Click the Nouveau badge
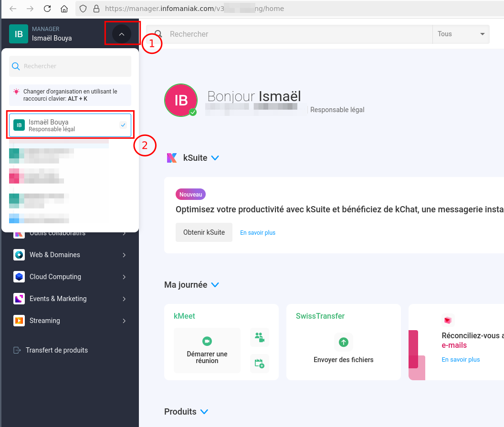This screenshot has width=504, height=427. click(190, 194)
